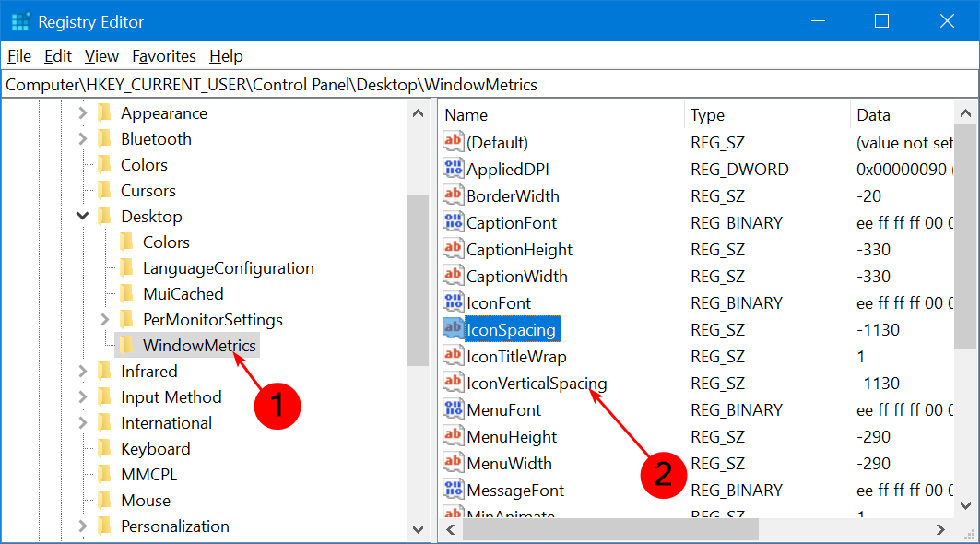
Task: Click the binary icon beside CaptionFont
Action: click(x=454, y=222)
